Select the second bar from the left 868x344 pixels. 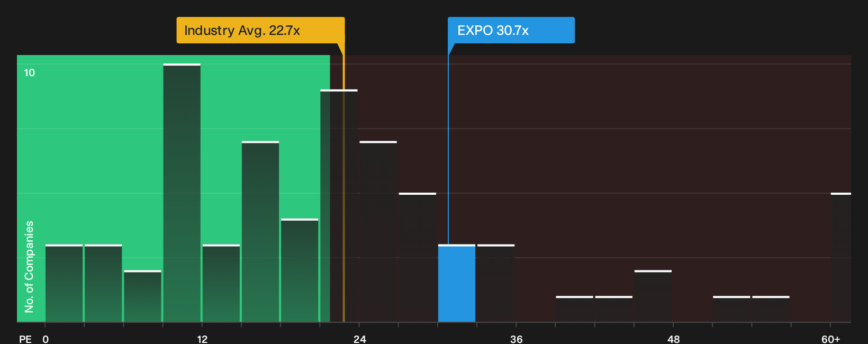[103, 283]
